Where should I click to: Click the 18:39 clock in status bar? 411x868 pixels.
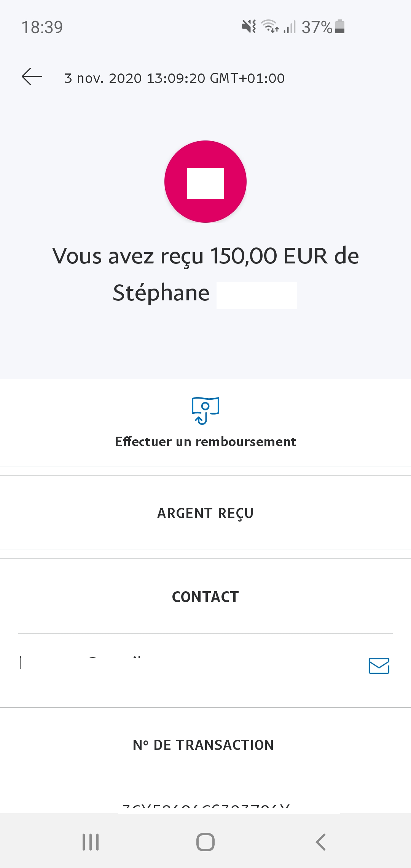[x=42, y=27]
